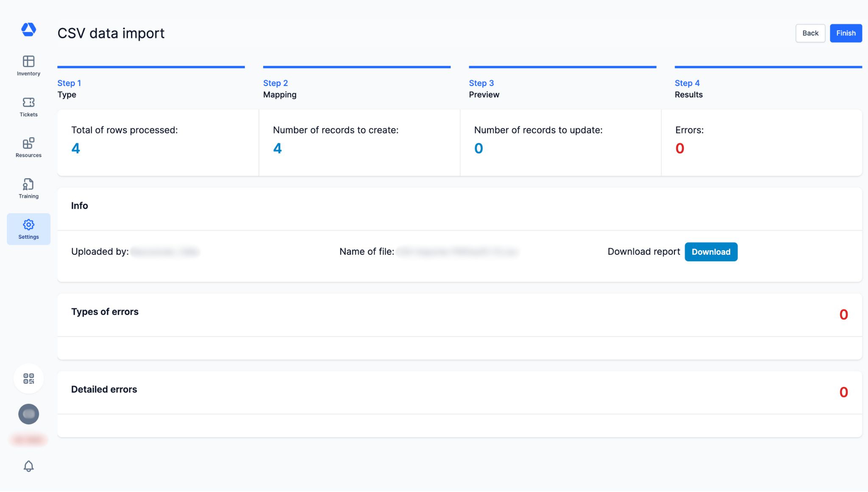
Task: Click the Info section header
Action: (79, 206)
